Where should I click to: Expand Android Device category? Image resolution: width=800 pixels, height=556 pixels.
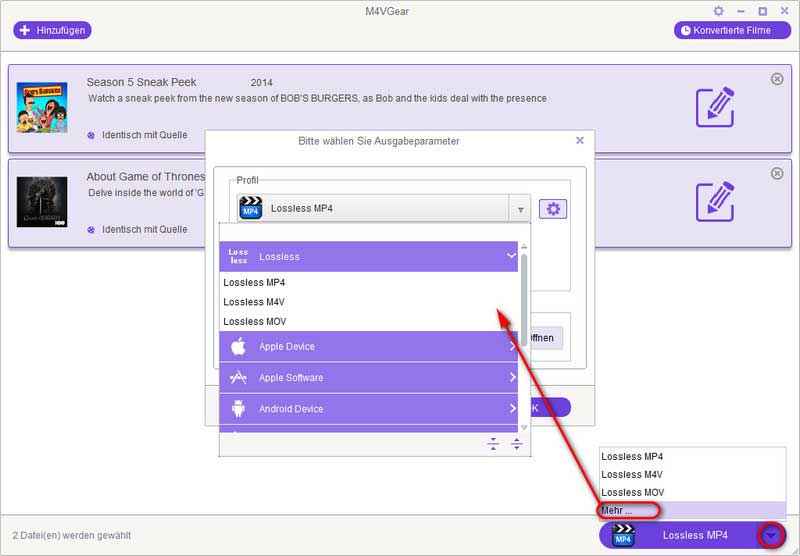point(368,409)
